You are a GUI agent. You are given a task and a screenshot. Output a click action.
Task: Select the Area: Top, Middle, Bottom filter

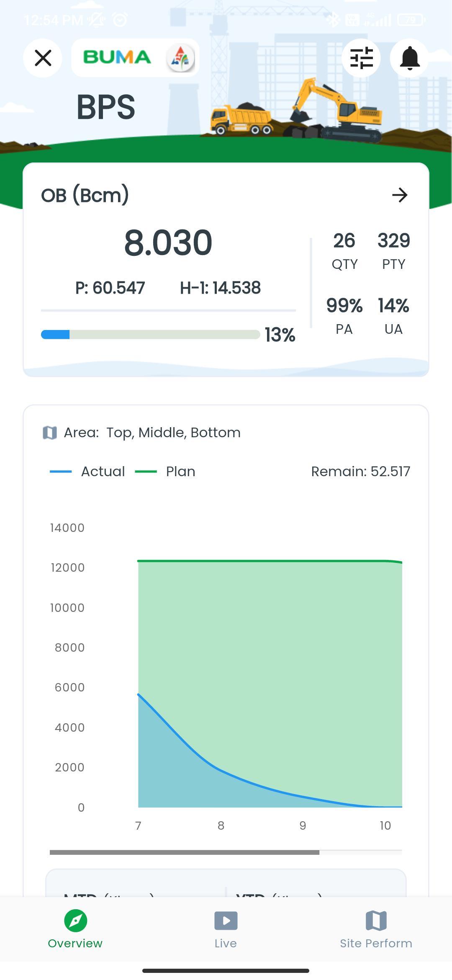pos(173,433)
